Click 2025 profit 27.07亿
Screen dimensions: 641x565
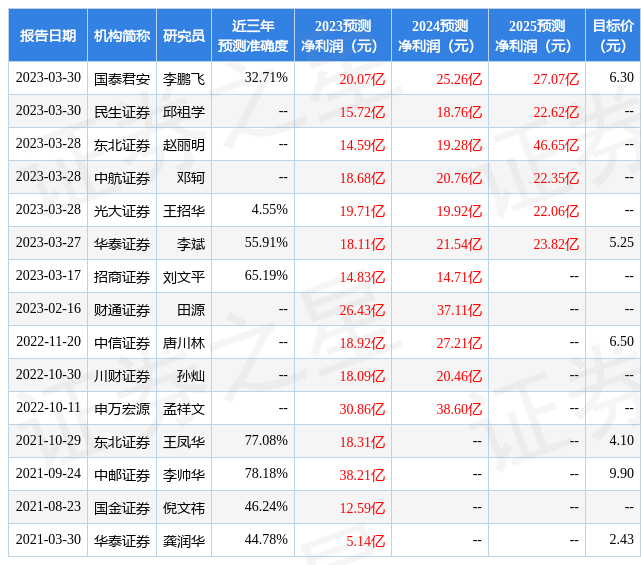556,79
